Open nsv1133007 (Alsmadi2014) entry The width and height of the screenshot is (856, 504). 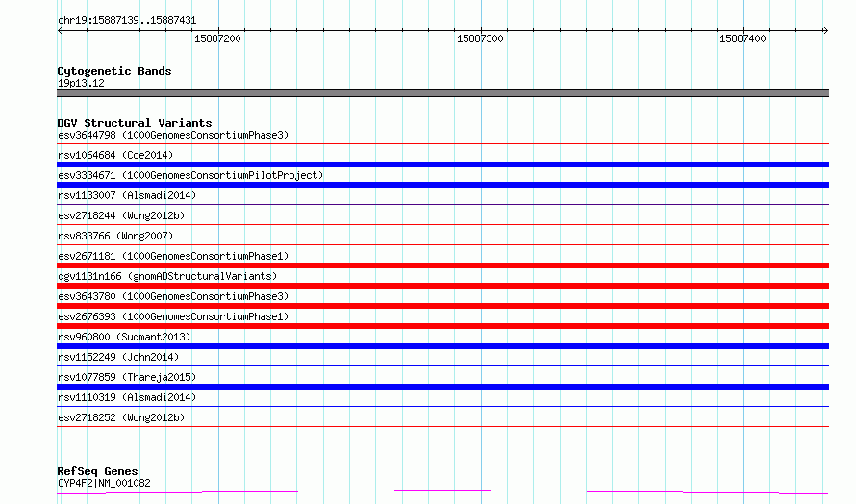click(127, 195)
